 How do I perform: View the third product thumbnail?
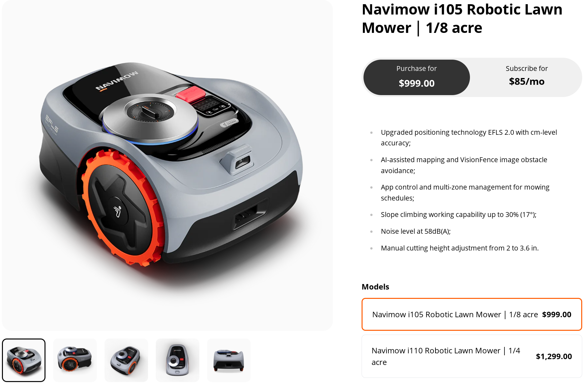point(126,360)
